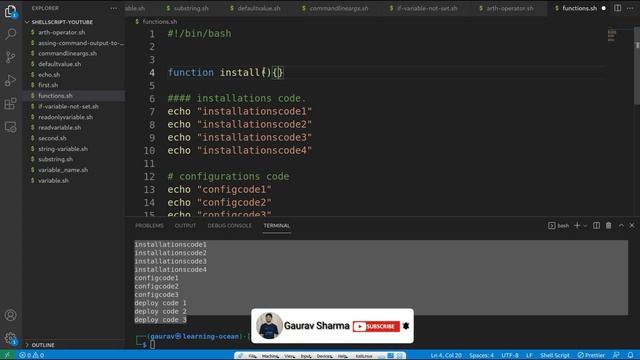Screen dimensions: 640x360
Task: Switch to the PROBLEMS tab
Action: (149, 226)
